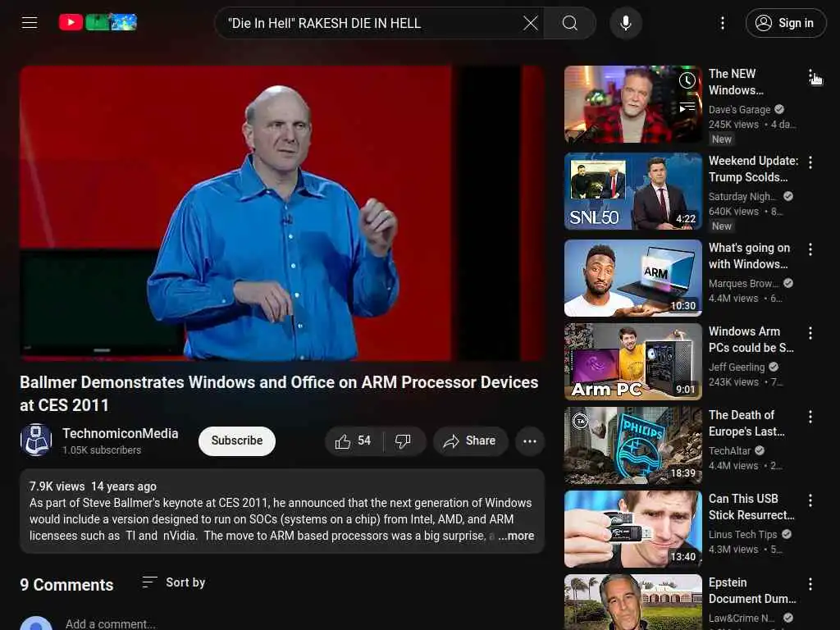Image resolution: width=840 pixels, height=630 pixels.
Task: Open options menu for Weekend Update video
Action: (810, 162)
